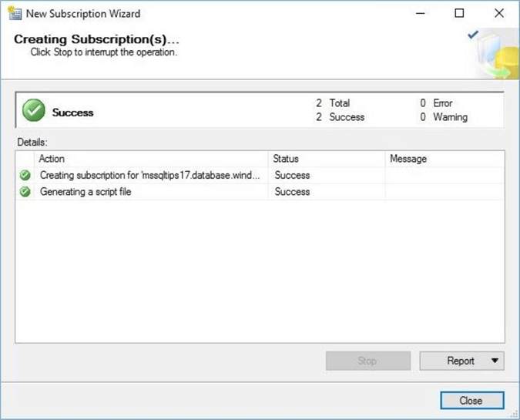This screenshot has width=520, height=420.
Task: Click the '2 Success' summary count
Action: [x=340, y=117]
